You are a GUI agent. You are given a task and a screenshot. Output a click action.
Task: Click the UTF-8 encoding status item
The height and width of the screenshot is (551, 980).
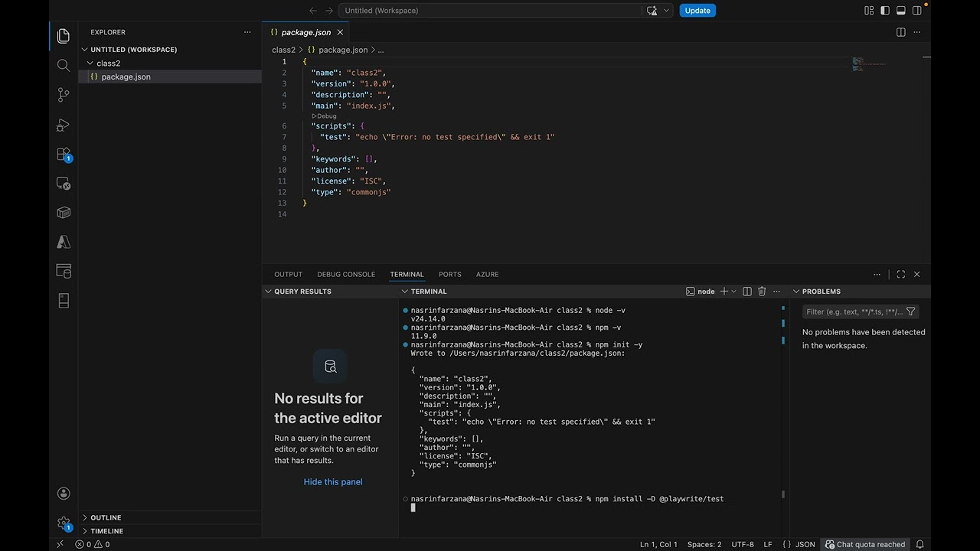click(743, 545)
